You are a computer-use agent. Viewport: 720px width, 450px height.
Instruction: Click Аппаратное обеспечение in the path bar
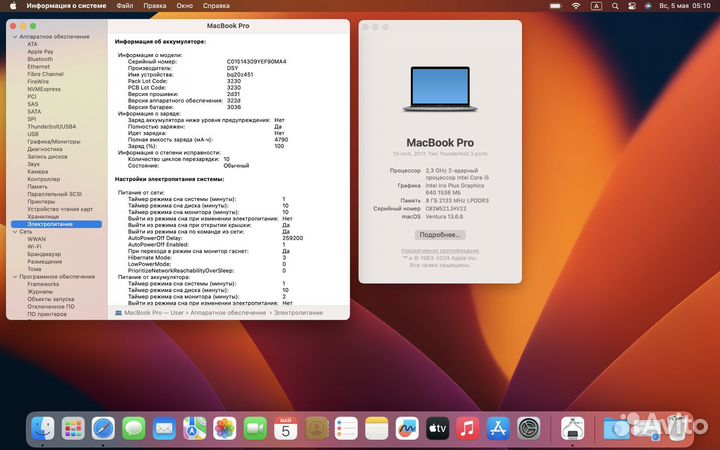pos(228,313)
